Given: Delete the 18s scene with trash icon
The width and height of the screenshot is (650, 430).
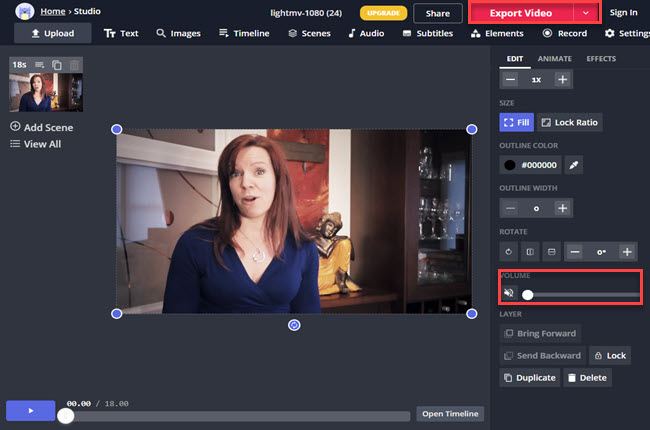Looking at the screenshot, I should pyautogui.click(x=74, y=65).
